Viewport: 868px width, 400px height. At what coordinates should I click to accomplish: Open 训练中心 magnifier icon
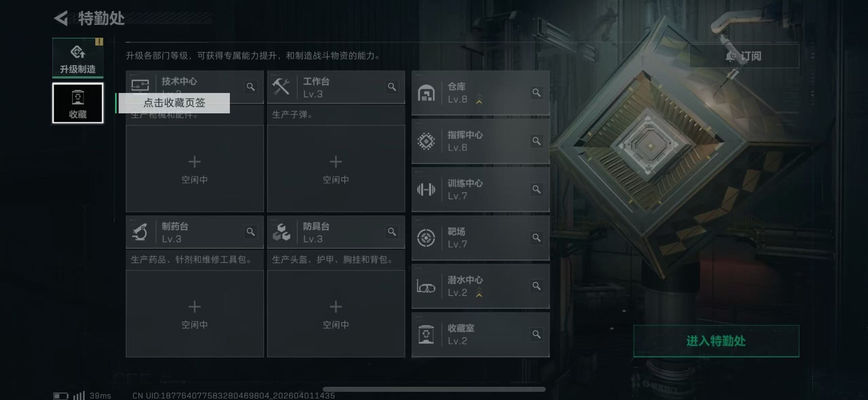537,189
